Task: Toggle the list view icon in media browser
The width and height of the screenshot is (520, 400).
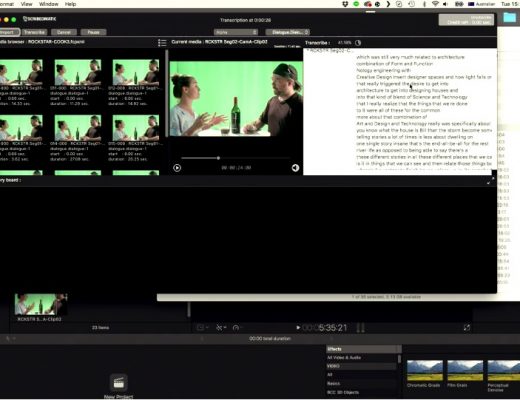Action: pyautogui.click(x=162, y=43)
